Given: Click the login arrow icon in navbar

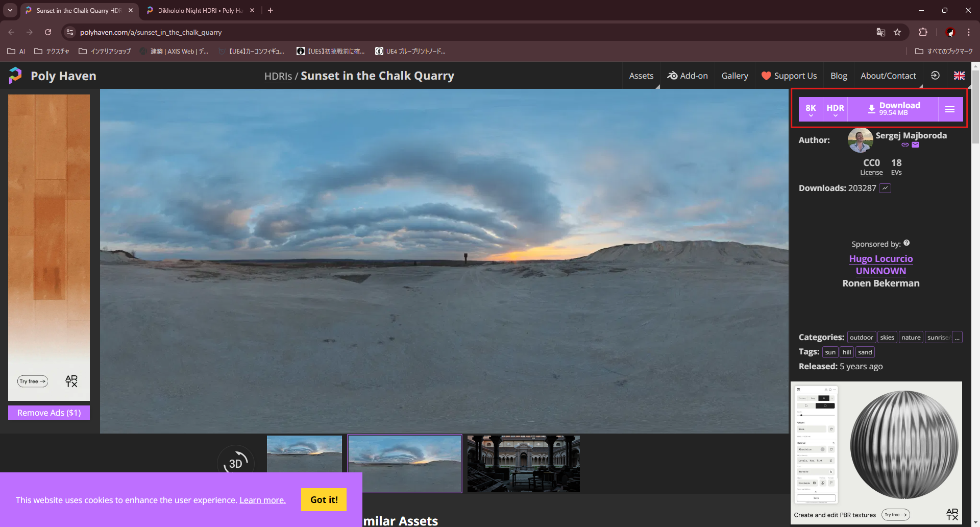Looking at the screenshot, I should 935,76.
